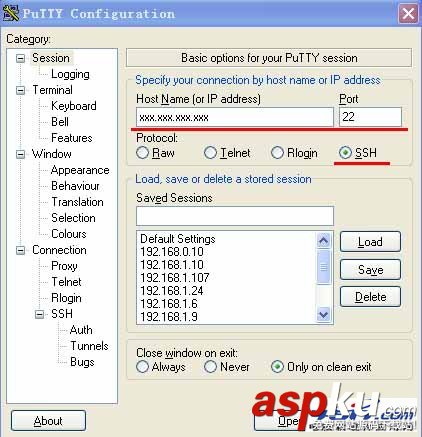The image size is (422, 437).
Task: Open the Selection category
Action: pos(73,218)
